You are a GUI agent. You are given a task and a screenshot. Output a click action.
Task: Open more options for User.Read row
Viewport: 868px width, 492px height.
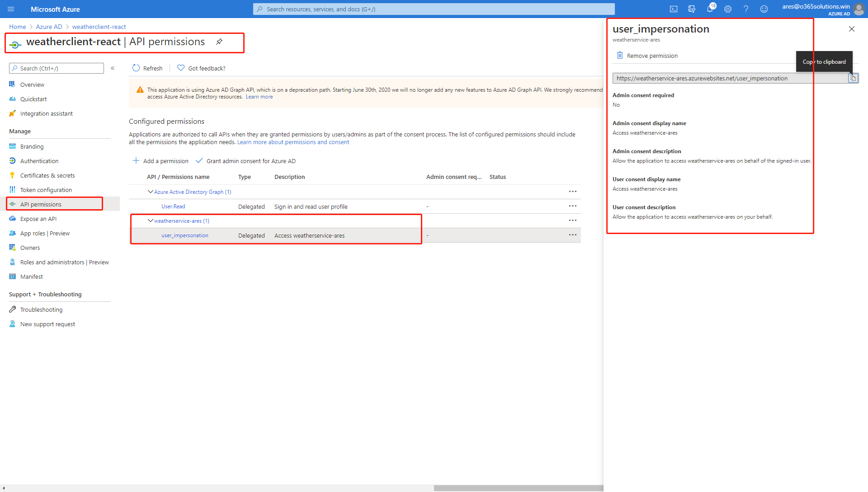pos(573,206)
